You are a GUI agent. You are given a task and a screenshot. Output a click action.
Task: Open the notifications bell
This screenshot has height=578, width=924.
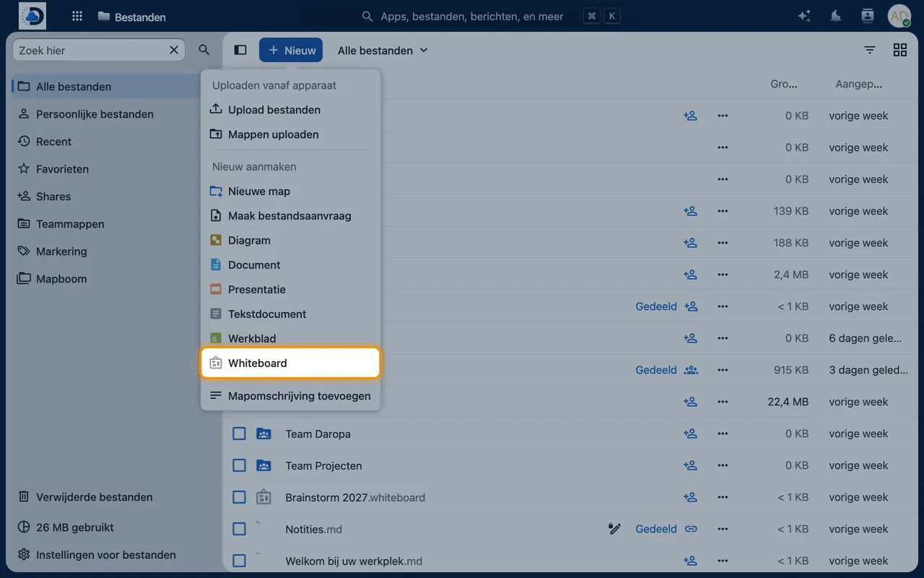(836, 16)
